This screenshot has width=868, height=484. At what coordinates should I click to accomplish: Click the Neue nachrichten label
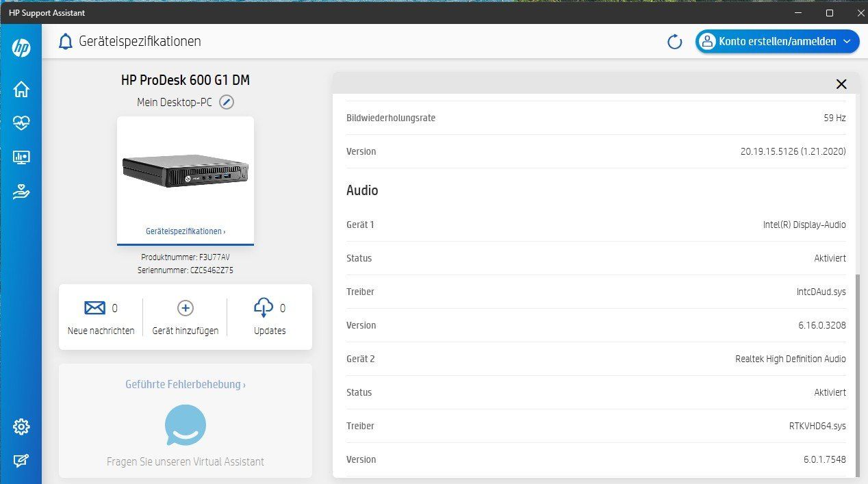(x=101, y=331)
